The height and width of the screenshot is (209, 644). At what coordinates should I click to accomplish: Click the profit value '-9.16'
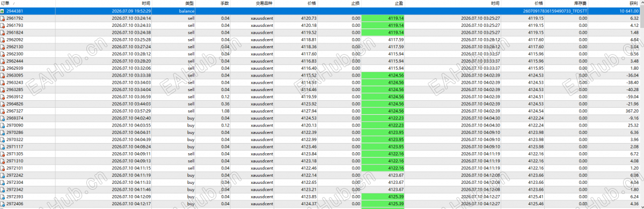tap(633, 118)
